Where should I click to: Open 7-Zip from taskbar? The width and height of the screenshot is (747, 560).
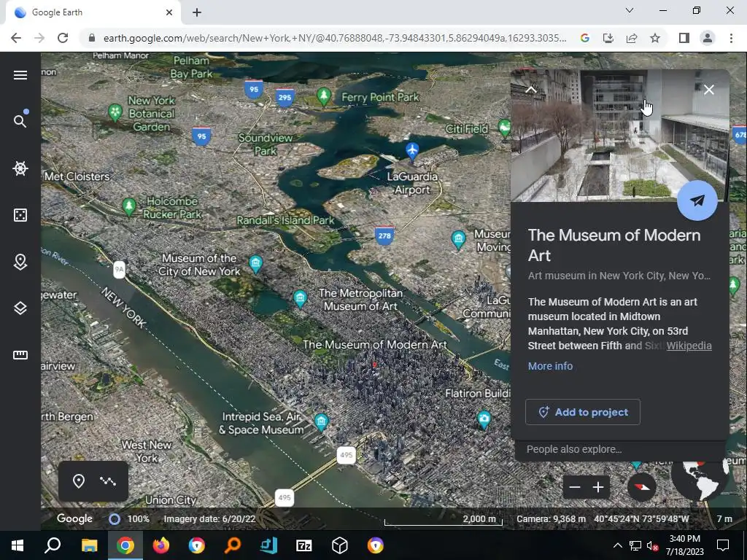click(x=303, y=545)
